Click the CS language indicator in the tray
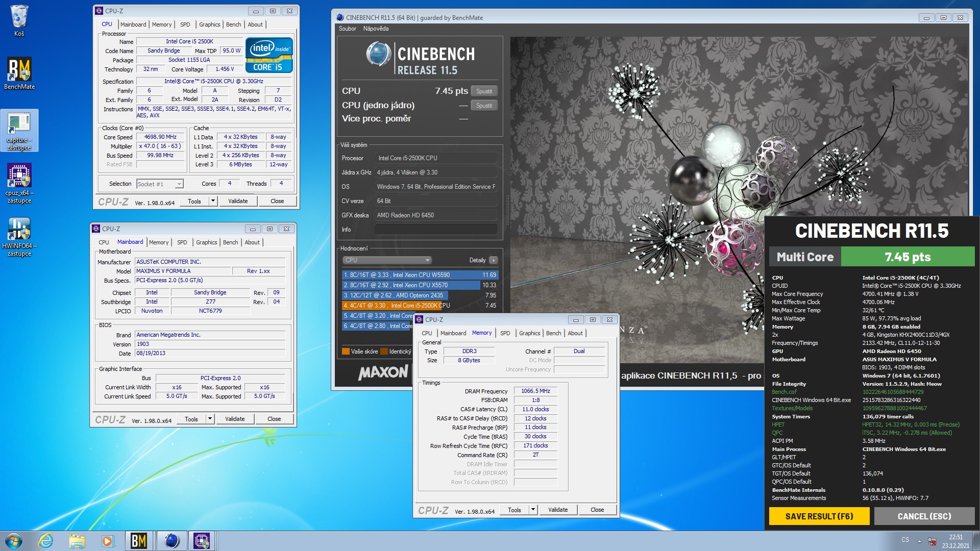The image size is (980, 551). 905,540
